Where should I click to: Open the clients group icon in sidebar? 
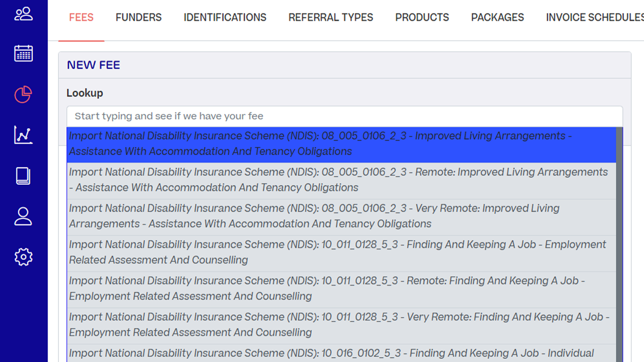(x=24, y=14)
